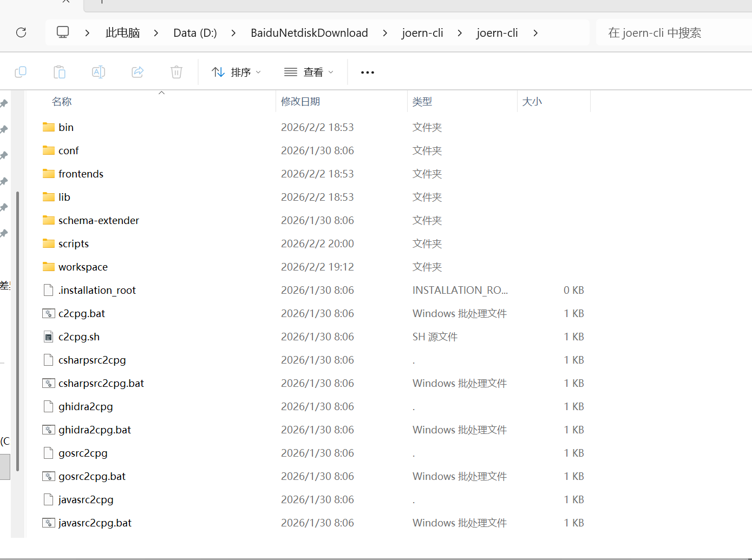
Task: Go to BaiduNetdiskDownload breadcrumb folder
Action: click(309, 33)
